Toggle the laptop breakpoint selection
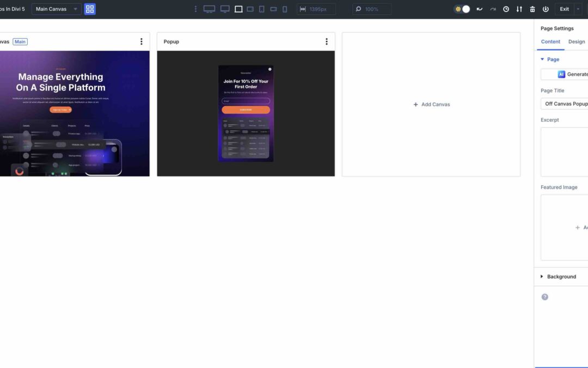Viewport: 588px width, 368px height. pos(238,9)
